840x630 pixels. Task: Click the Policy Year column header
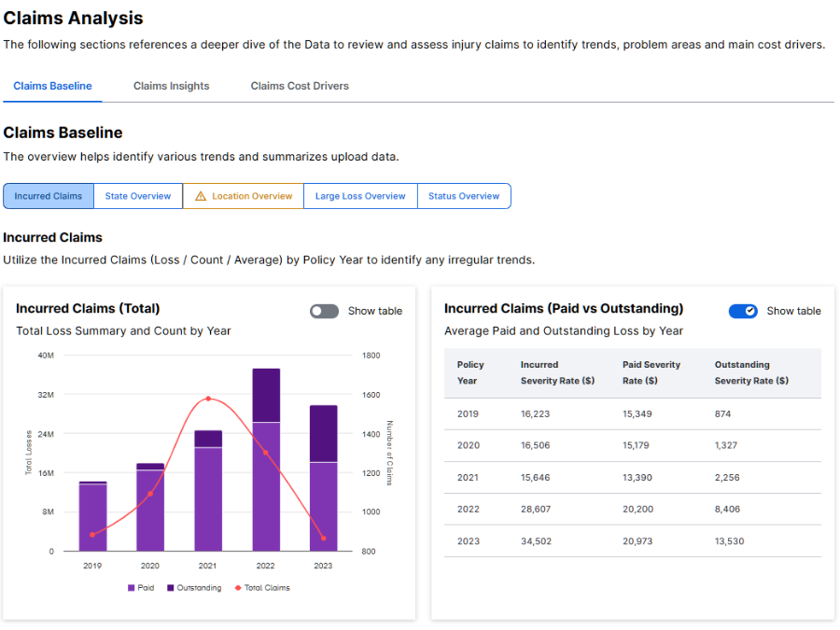(470, 371)
